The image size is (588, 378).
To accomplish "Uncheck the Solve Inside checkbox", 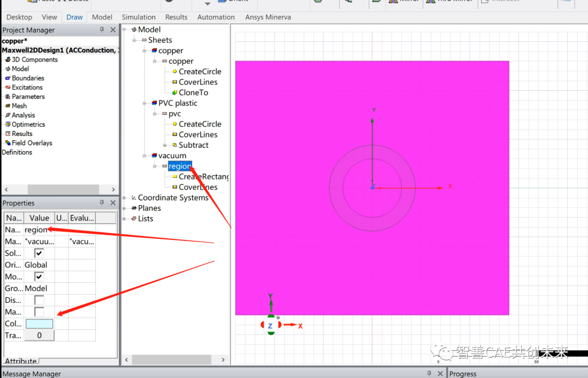I will click(38, 252).
